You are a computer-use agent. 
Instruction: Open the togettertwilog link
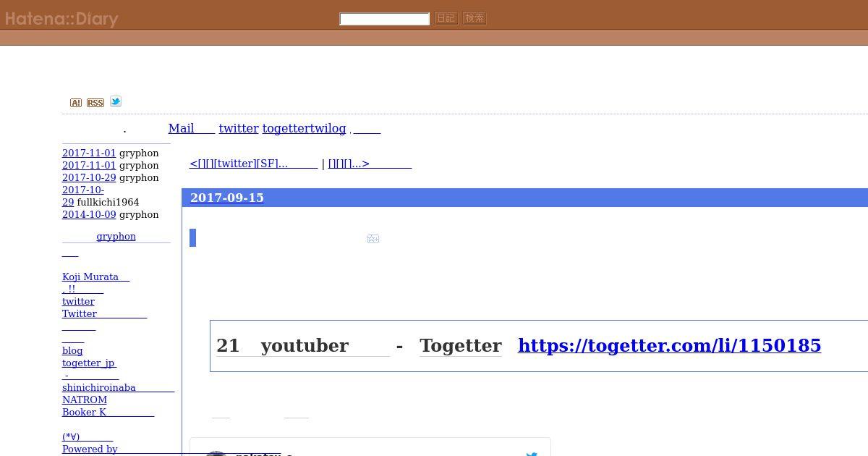[304, 128]
